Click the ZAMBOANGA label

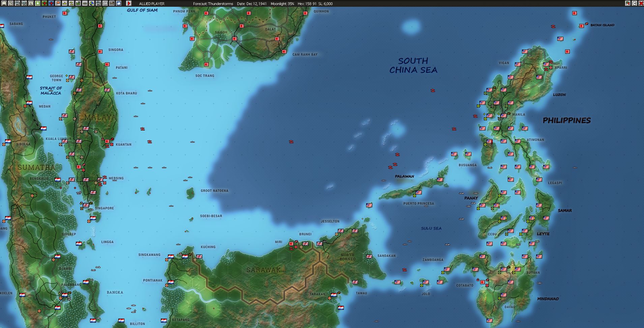pyautogui.click(x=433, y=260)
